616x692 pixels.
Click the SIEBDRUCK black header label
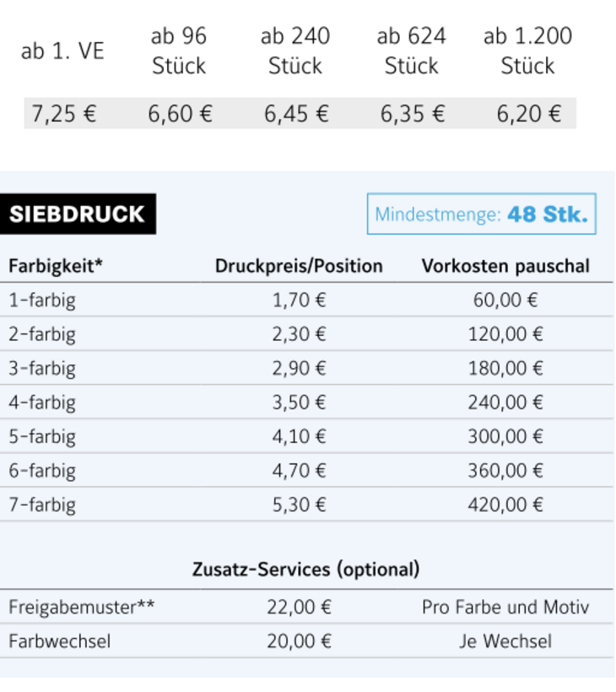click(x=77, y=214)
